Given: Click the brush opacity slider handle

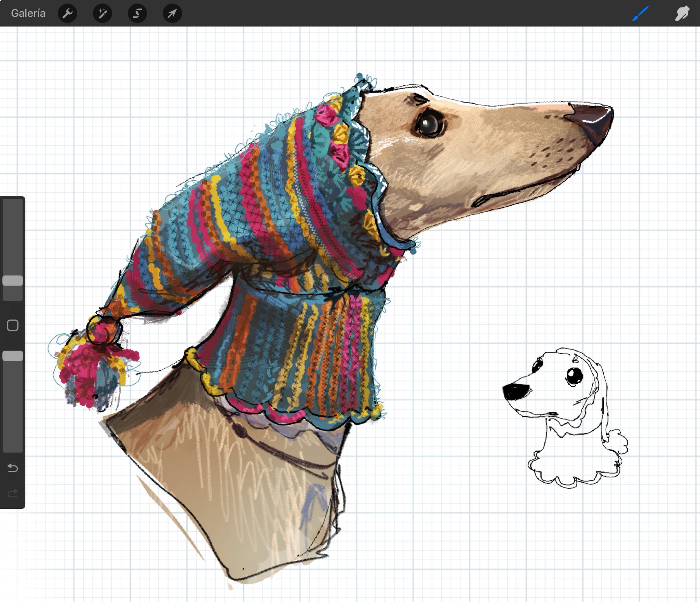Looking at the screenshot, I should (x=13, y=356).
